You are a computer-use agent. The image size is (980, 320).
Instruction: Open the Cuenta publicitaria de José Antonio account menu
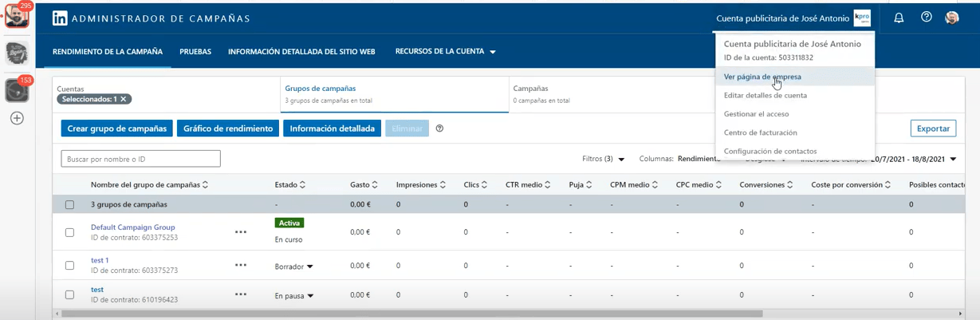pyautogui.click(x=793, y=18)
